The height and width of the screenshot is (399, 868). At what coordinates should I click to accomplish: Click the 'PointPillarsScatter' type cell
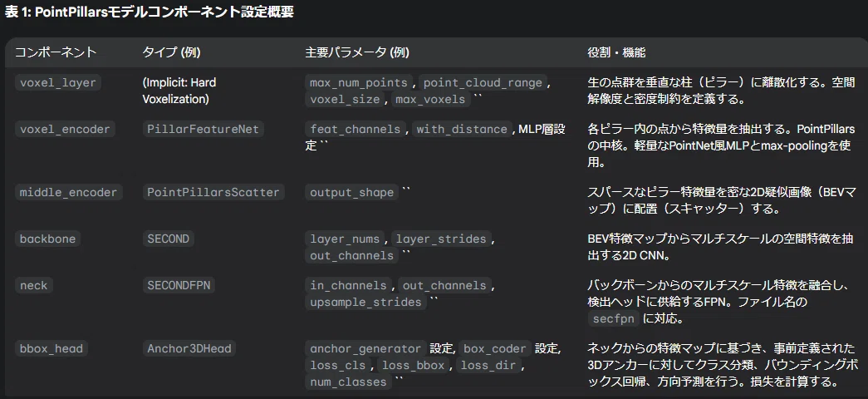click(x=213, y=192)
